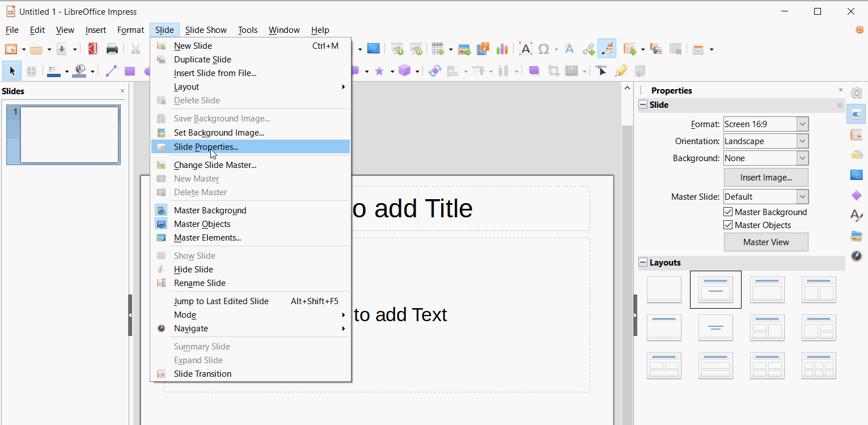Export directly as PDF icon
This screenshot has width=868, height=425.
click(93, 49)
